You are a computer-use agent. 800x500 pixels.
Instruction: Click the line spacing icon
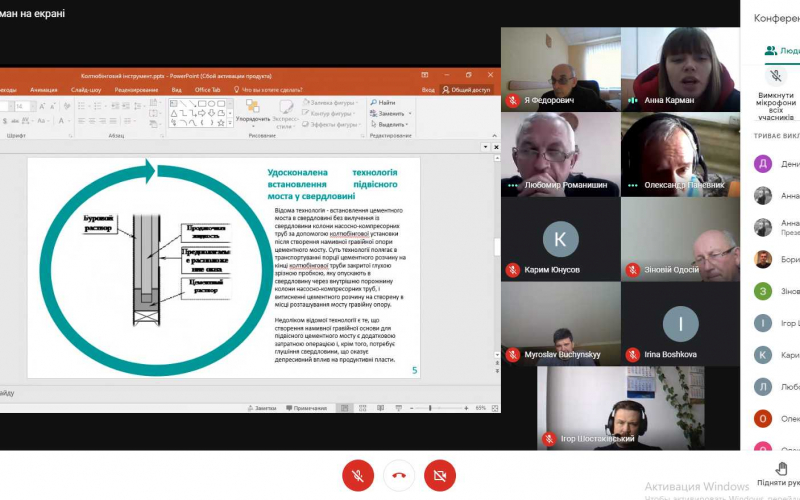click(x=138, y=106)
